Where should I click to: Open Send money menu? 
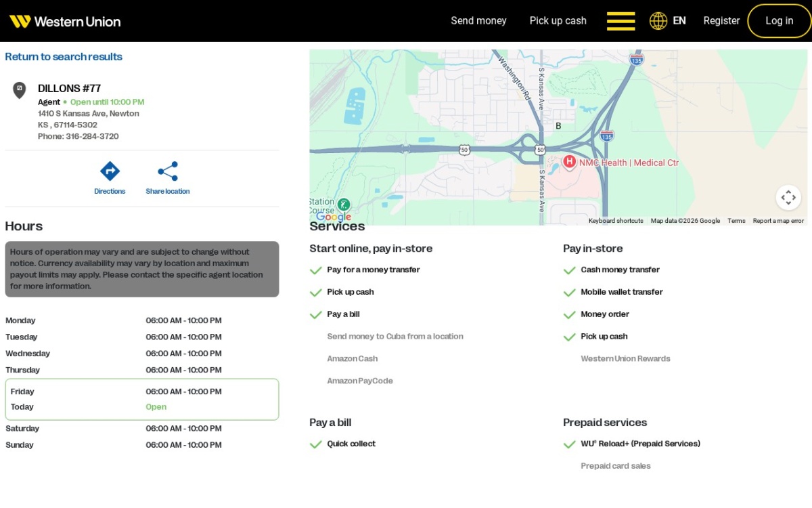pos(478,21)
